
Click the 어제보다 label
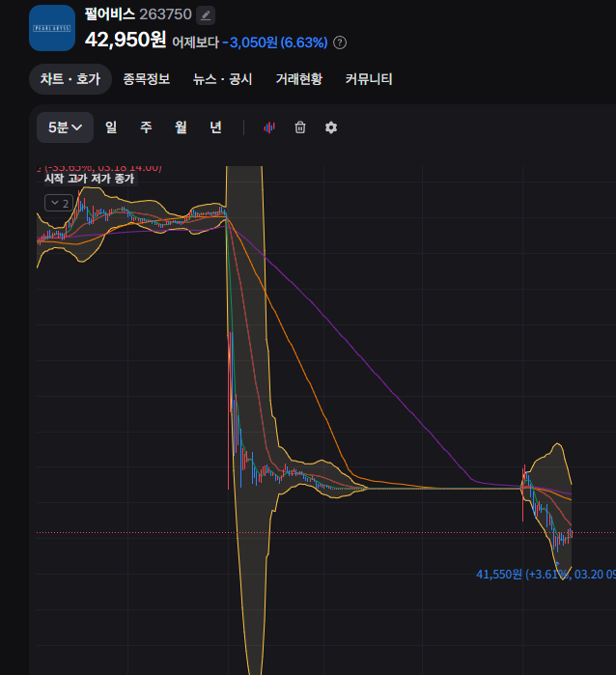[196, 42]
